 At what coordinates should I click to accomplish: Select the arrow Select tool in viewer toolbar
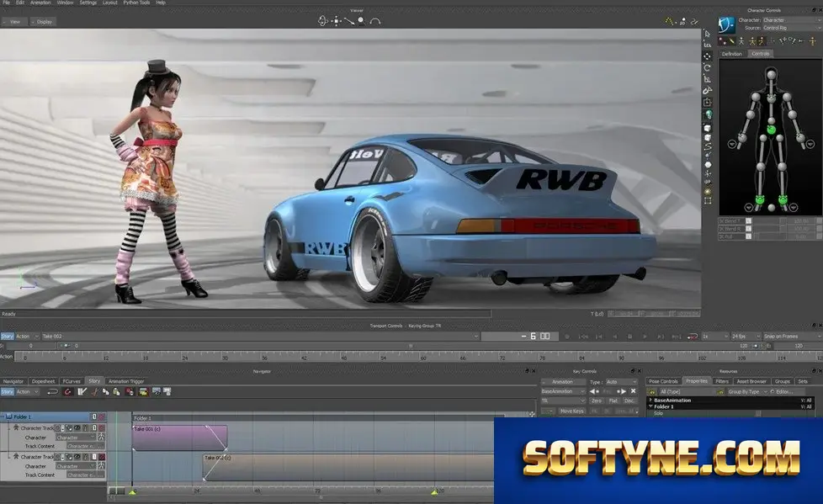tap(707, 34)
